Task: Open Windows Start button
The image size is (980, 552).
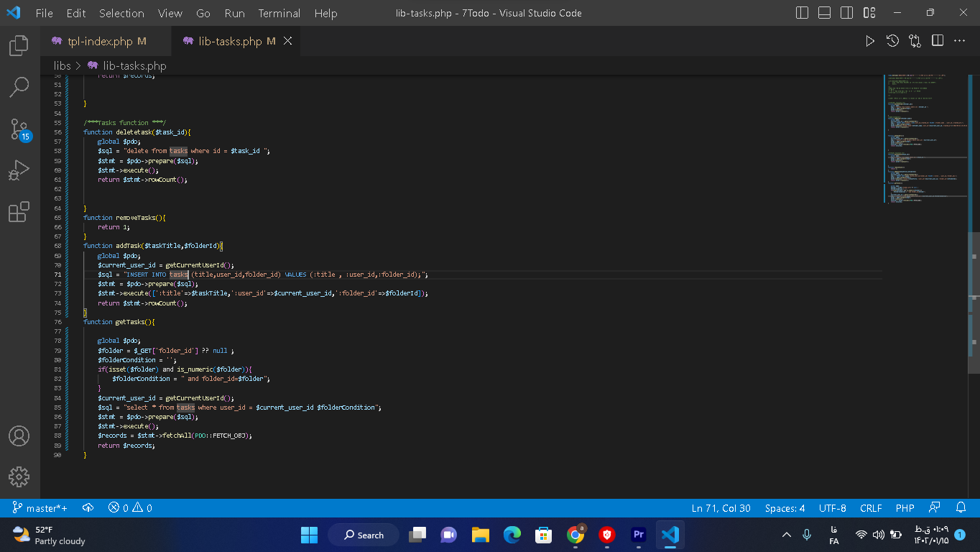Action: [309, 535]
